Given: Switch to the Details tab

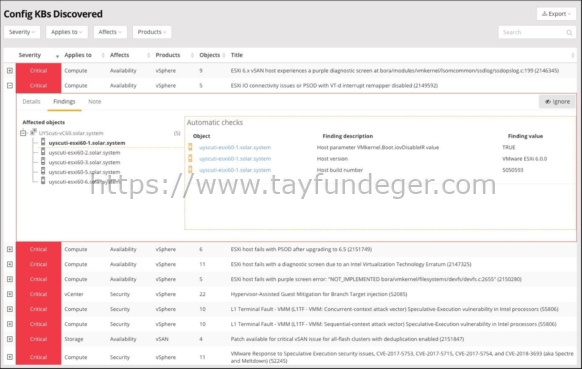Looking at the screenshot, I should (x=31, y=101).
